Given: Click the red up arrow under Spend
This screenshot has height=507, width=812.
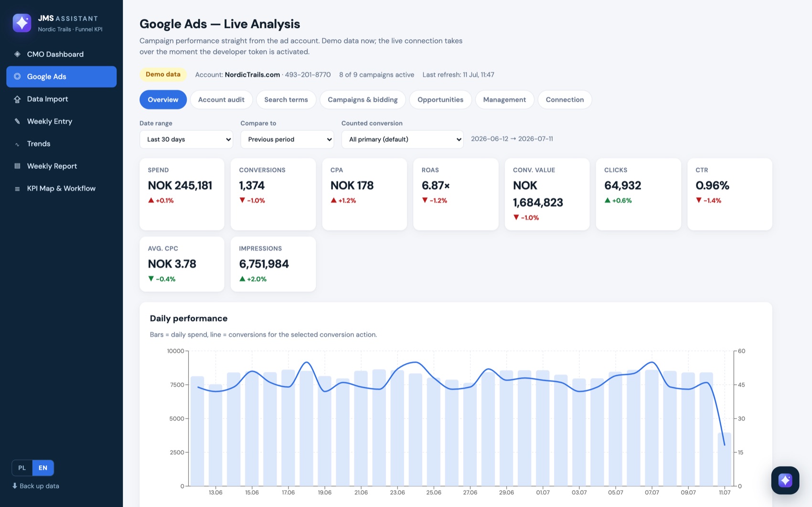Looking at the screenshot, I should pos(151,201).
